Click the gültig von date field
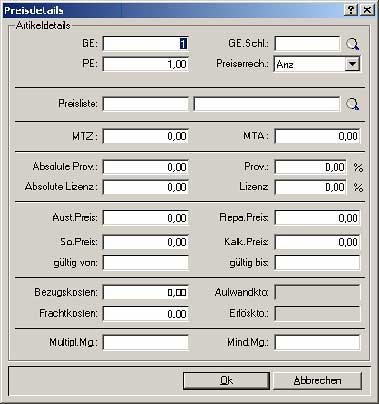The height and width of the screenshot is (404, 379). tap(146, 263)
